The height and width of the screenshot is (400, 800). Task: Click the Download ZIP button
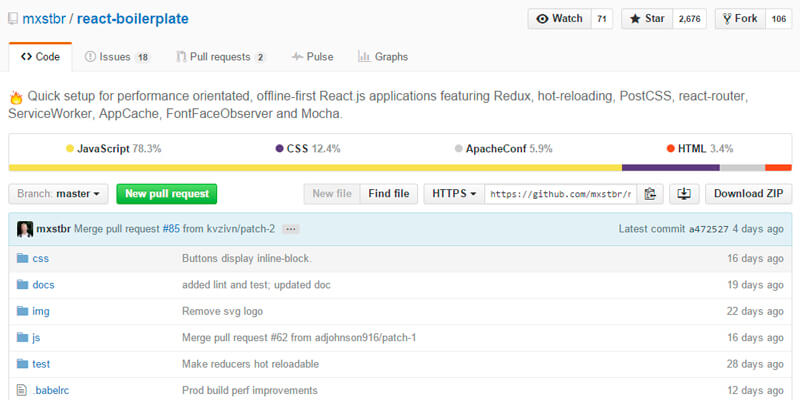point(748,194)
